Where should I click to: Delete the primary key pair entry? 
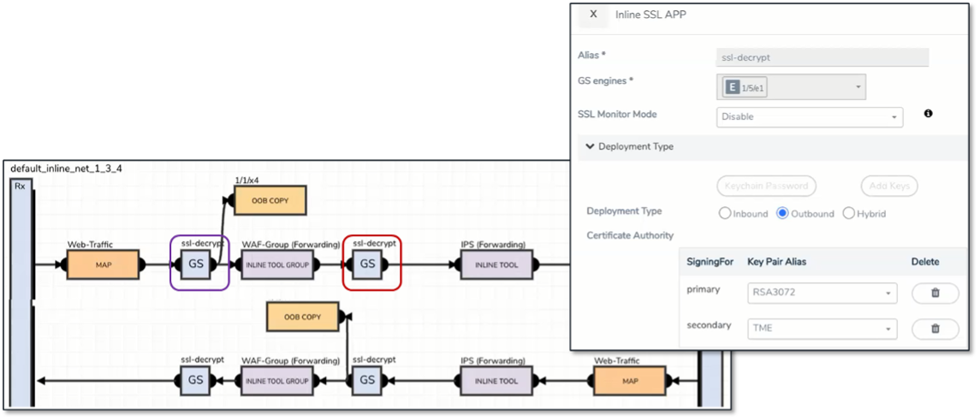(935, 293)
